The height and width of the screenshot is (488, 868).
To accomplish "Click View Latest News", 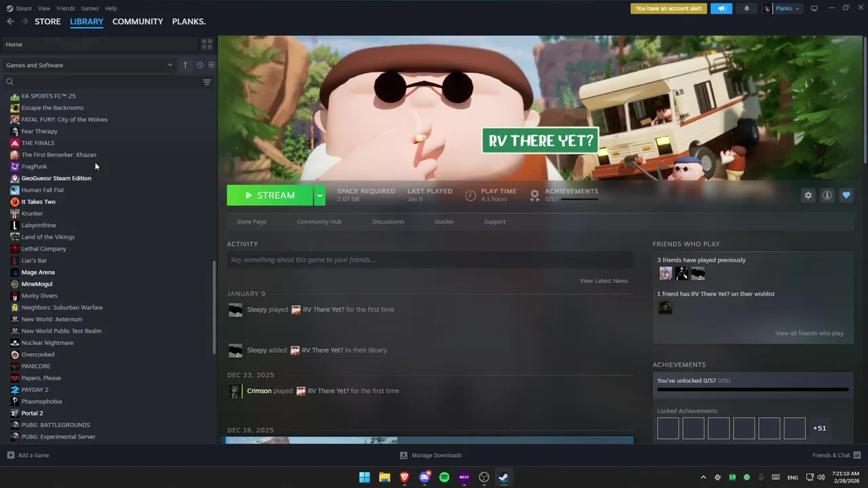I will [604, 281].
